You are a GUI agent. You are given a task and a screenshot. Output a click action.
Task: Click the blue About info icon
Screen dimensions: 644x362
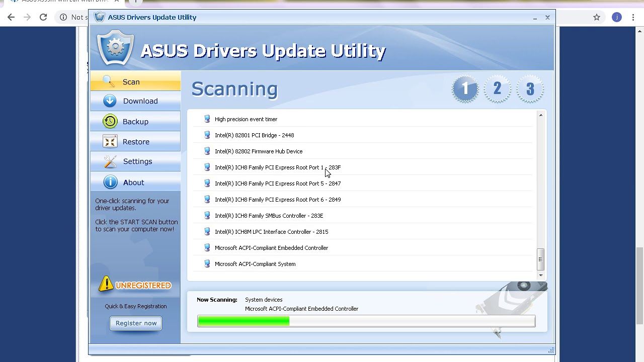click(110, 182)
